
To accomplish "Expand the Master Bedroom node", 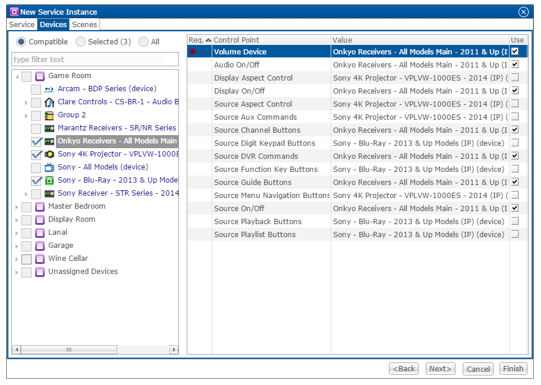I will 17,207.
